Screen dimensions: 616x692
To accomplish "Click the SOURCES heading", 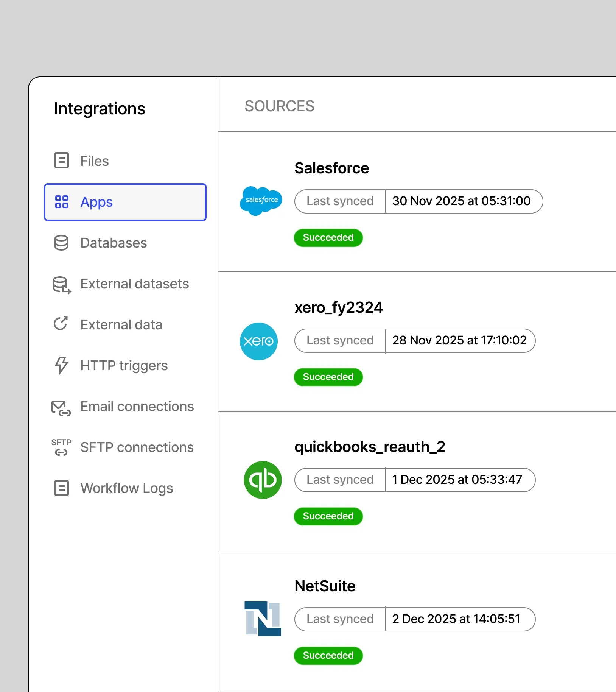I will [279, 106].
